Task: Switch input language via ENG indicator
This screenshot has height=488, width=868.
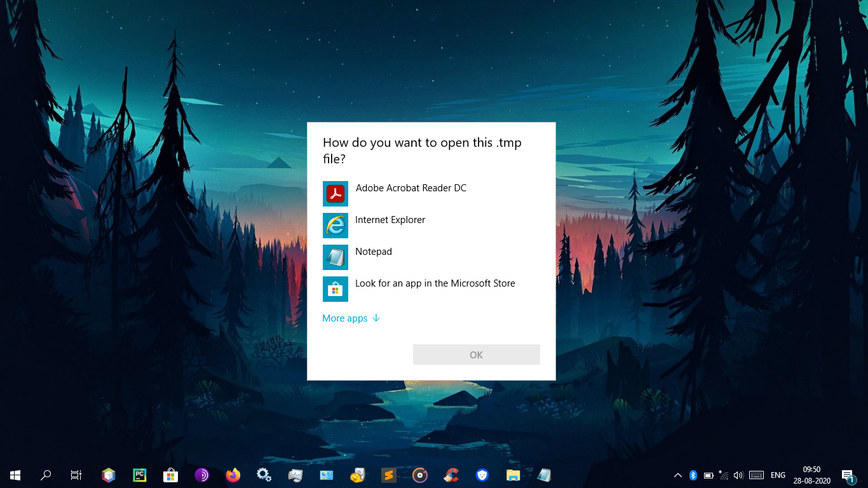Action: point(778,475)
